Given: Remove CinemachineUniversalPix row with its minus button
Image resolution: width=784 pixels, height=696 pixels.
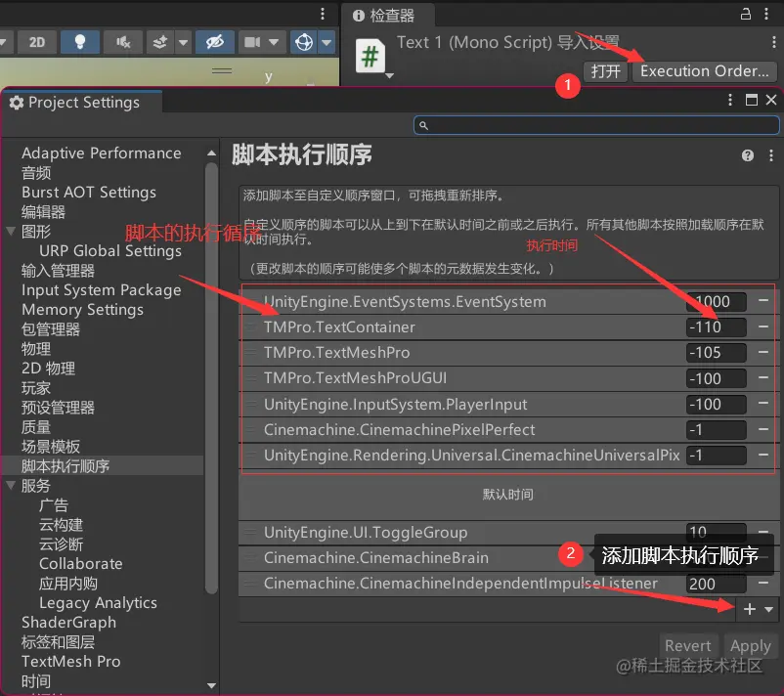Looking at the screenshot, I should coord(763,455).
